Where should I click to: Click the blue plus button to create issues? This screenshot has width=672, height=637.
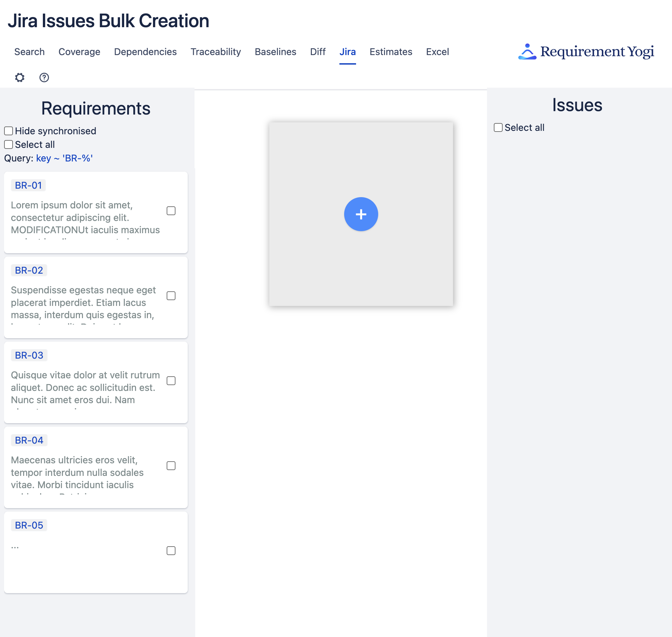coord(361,214)
